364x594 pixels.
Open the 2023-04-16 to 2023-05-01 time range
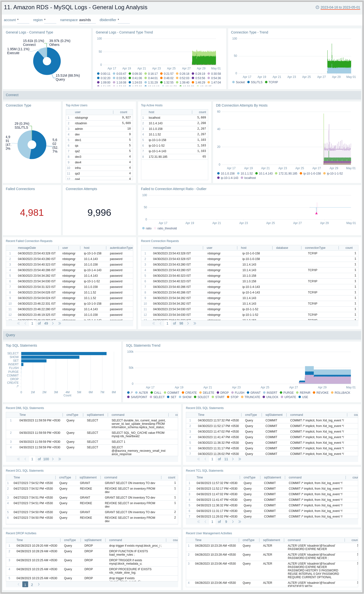[x=340, y=7]
